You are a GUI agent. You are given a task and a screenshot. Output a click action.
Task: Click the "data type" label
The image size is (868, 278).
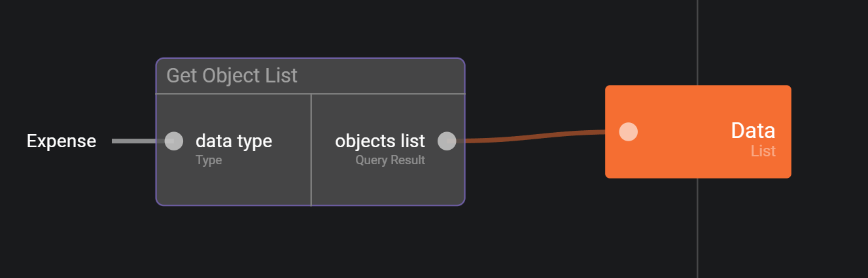[x=234, y=141]
